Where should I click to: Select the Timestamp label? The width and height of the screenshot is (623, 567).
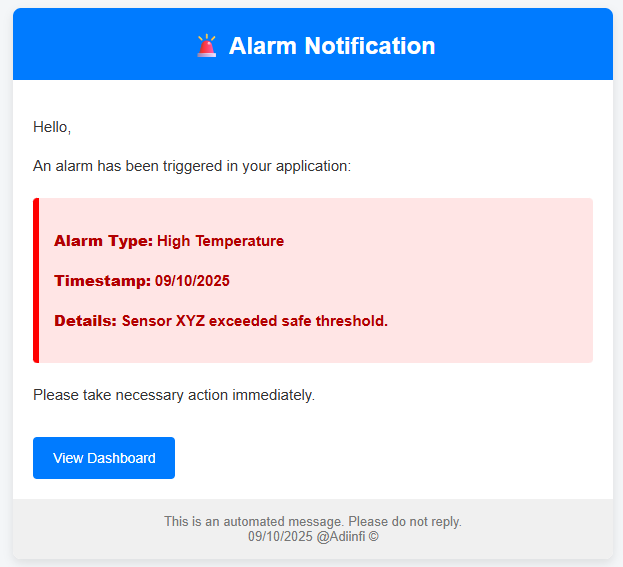pos(102,281)
